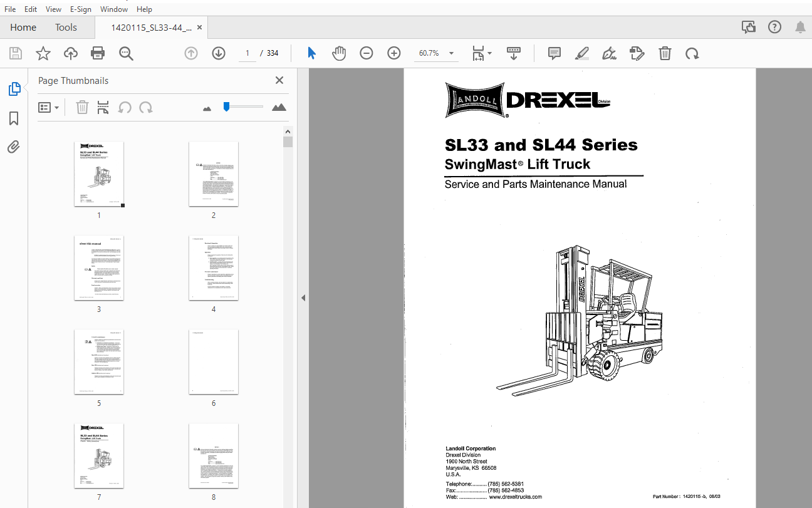Rotate page clockwise icon in toolbar
Image resolution: width=812 pixels, height=508 pixels.
(x=692, y=53)
